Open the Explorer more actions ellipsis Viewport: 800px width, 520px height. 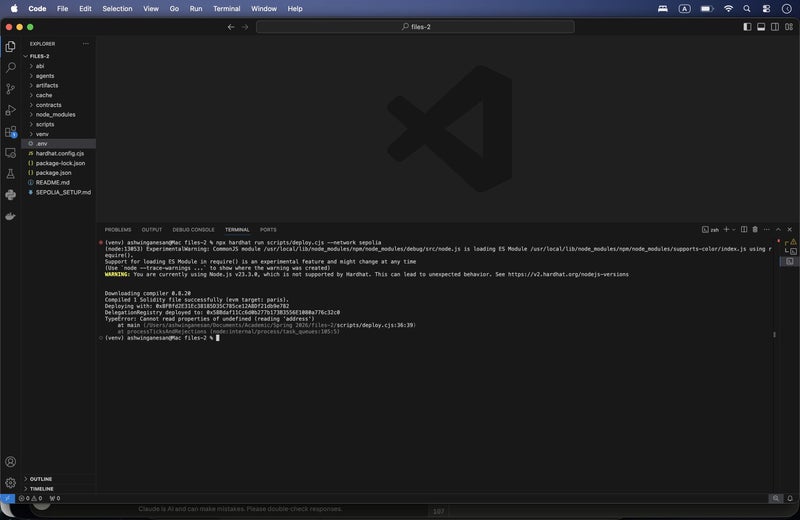click(x=86, y=44)
